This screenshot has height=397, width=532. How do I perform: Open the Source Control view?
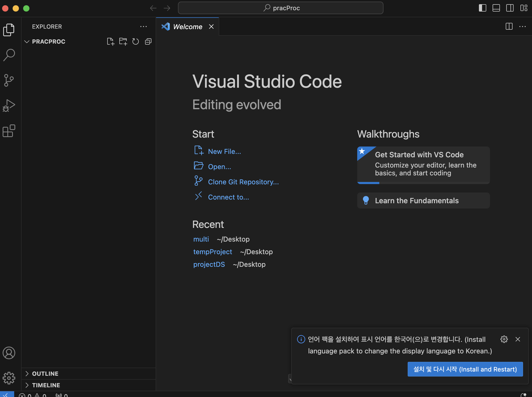pyautogui.click(x=9, y=80)
